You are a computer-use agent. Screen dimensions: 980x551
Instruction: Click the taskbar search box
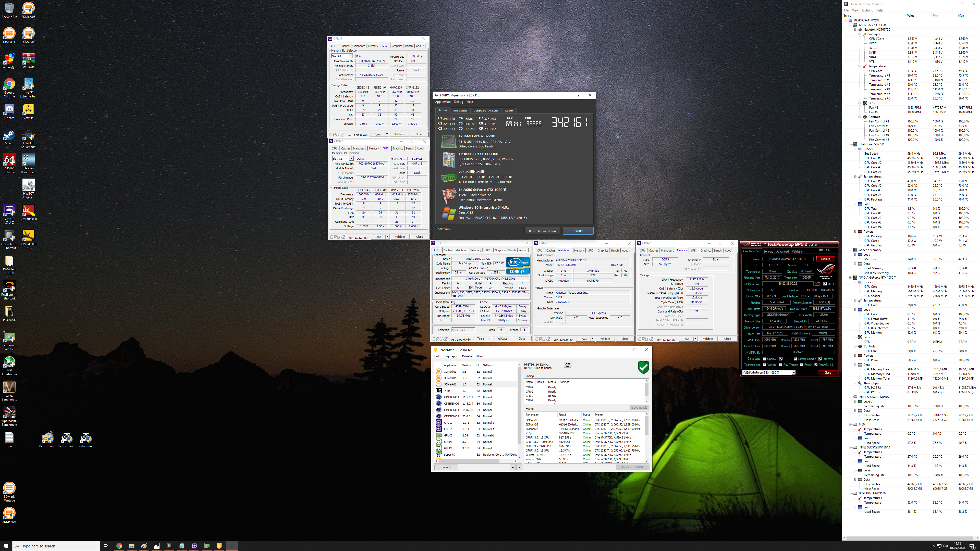coord(56,546)
